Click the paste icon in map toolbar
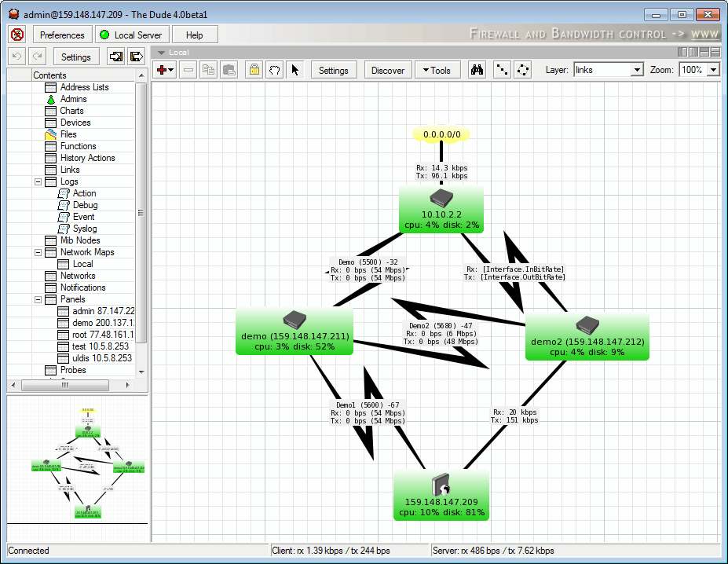 (229, 70)
